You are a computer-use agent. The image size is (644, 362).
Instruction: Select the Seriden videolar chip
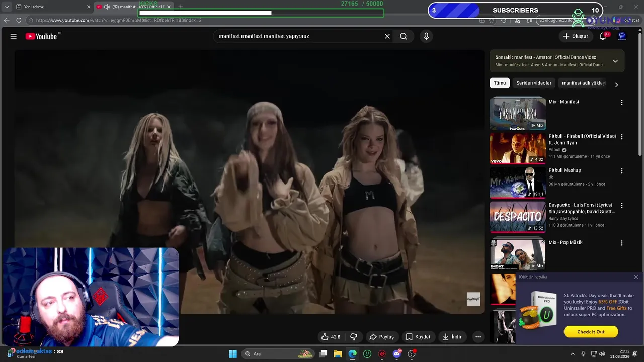coord(534,83)
